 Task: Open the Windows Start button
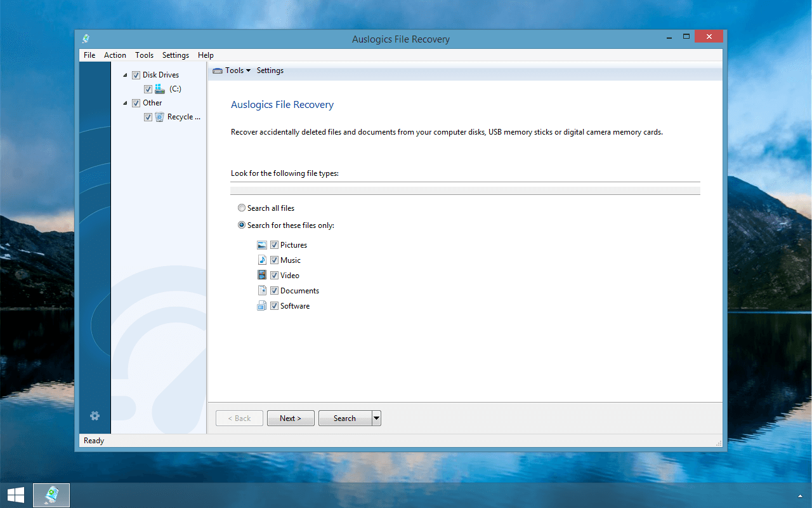pos(16,495)
